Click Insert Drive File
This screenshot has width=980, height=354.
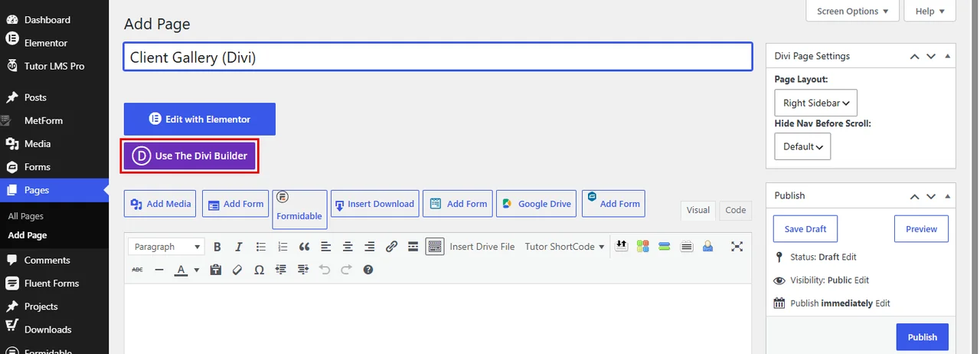482,247
